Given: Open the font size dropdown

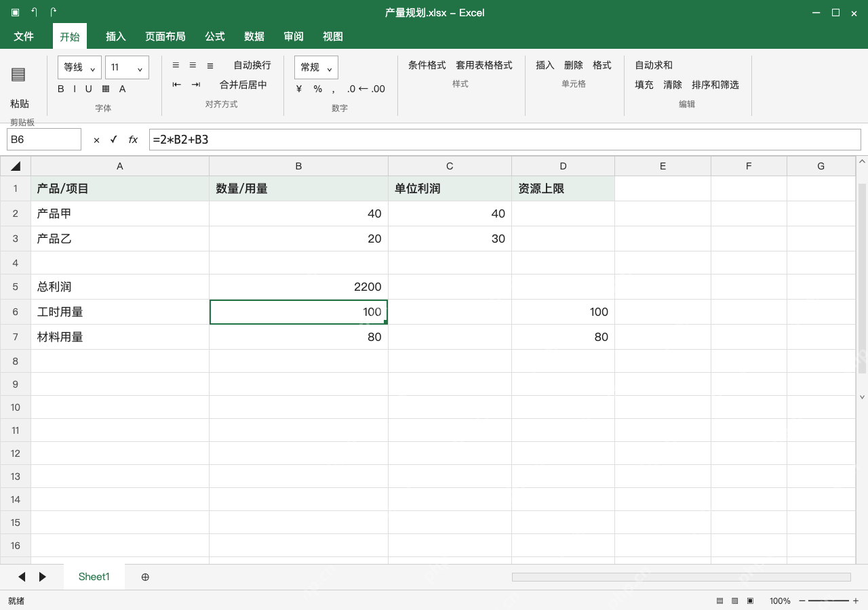Looking at the screenshot, I should coord(127,67).
